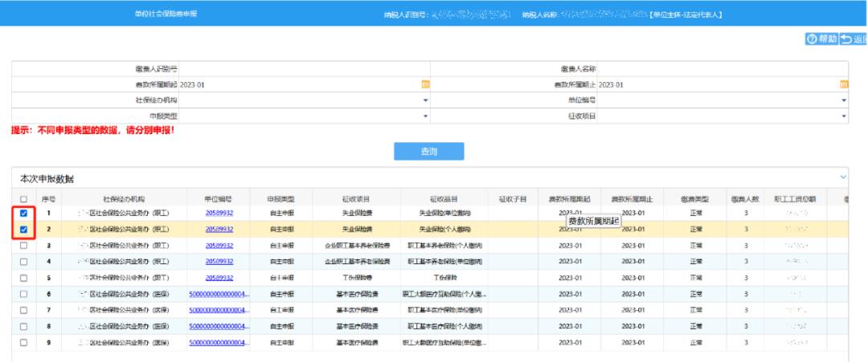This screenshot has height=363, width=868.
Task: Uncheck the checkbox for row 2
Action: point(24,230)
